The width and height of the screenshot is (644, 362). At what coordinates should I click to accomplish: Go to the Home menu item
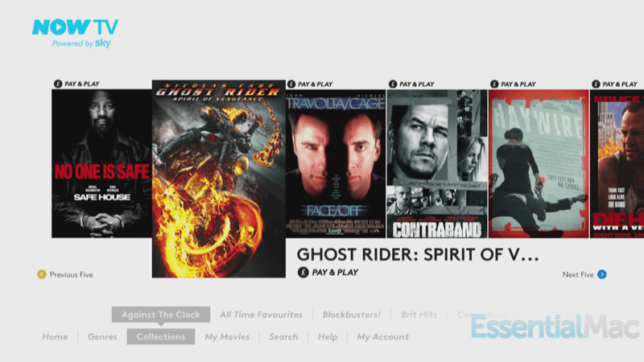[x=55, y=337]
